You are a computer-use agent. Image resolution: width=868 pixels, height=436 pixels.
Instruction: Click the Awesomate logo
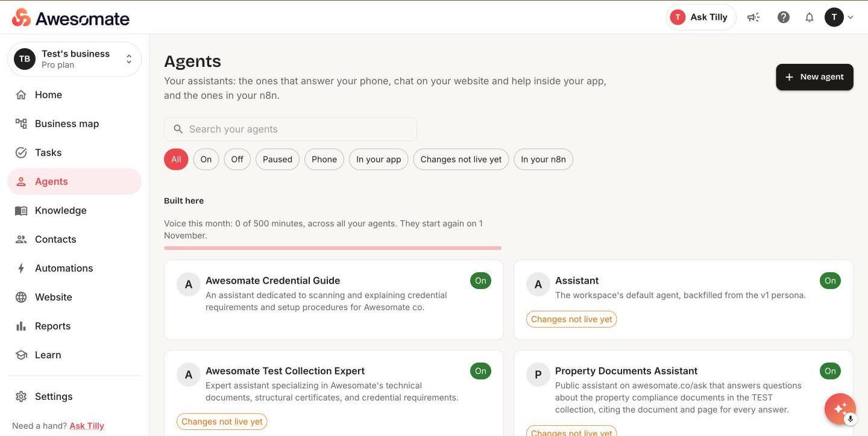tap(71, 18)
